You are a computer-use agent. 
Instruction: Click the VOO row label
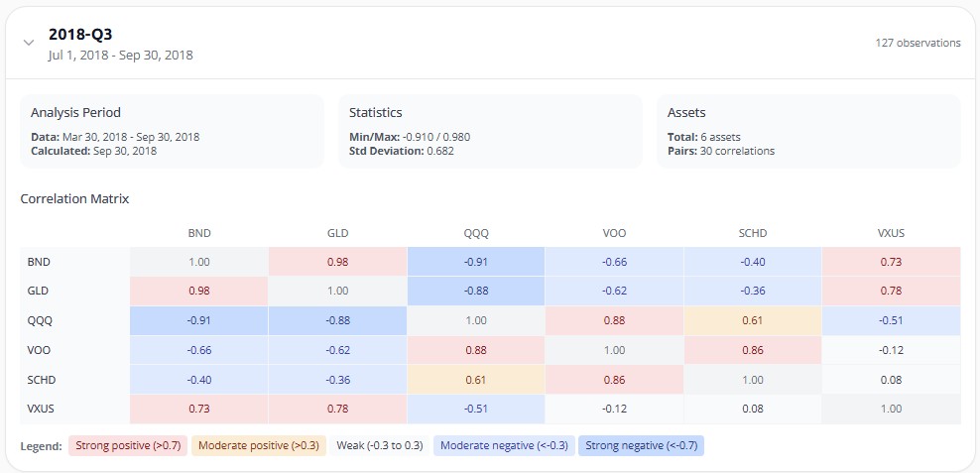coord(40,350)
